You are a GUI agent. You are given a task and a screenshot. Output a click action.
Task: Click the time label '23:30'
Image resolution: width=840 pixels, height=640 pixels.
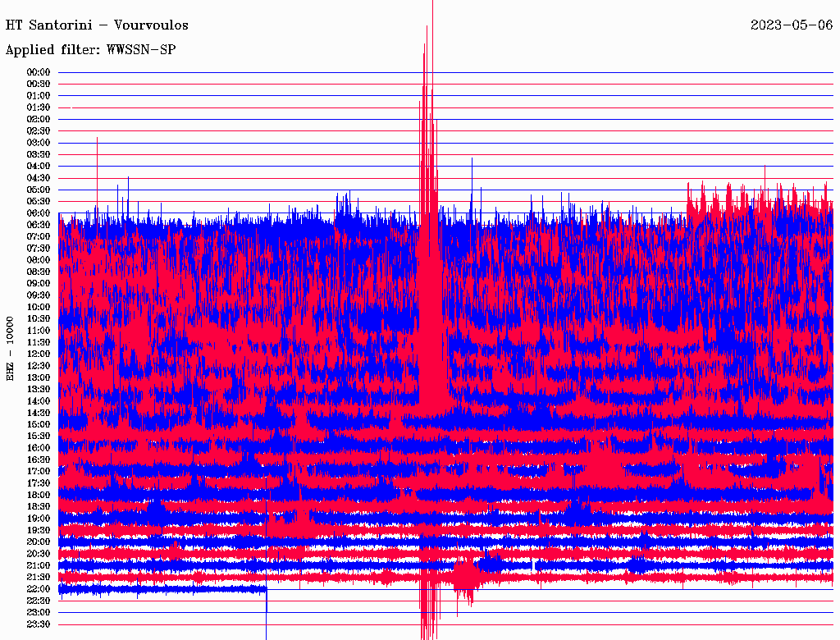(39, 625)
